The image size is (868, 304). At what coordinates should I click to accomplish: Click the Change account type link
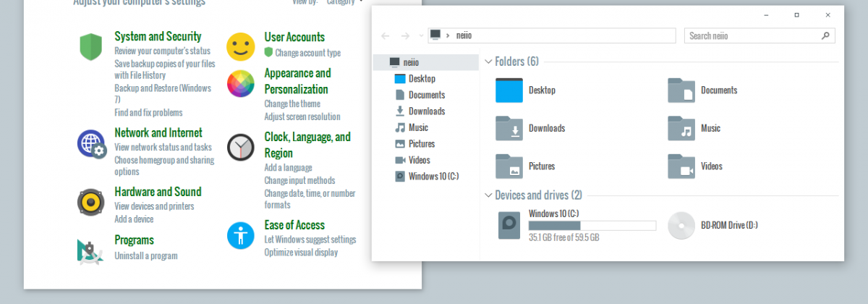308,53
